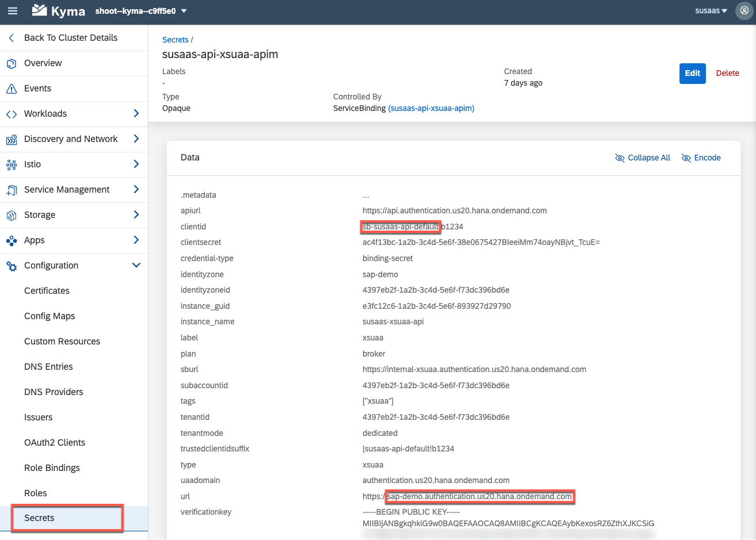Go to Back To Cluster Details
Image resolution: width=756 pixels, height=540 pixels.
pyautogui.click(x=74, y=38)
